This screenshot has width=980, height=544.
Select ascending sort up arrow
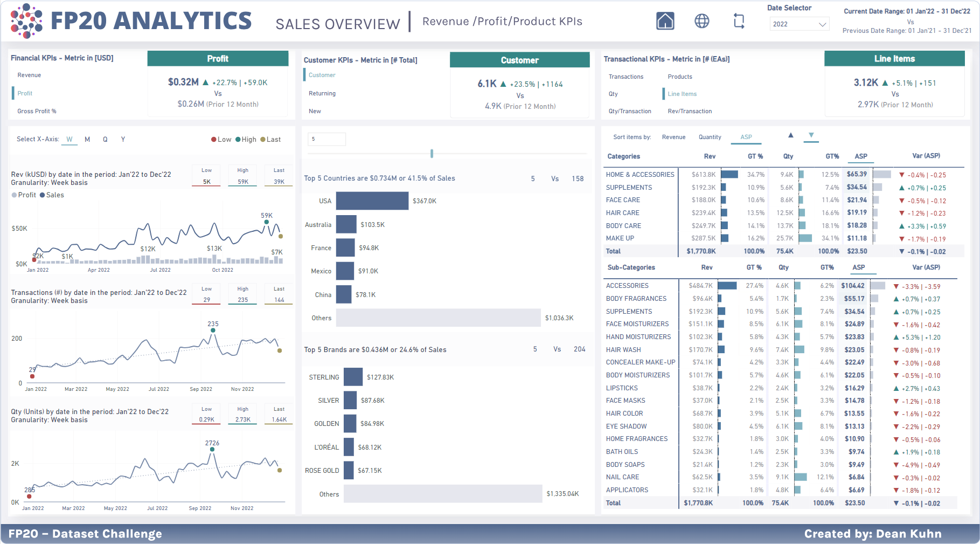tap(790, 135)
